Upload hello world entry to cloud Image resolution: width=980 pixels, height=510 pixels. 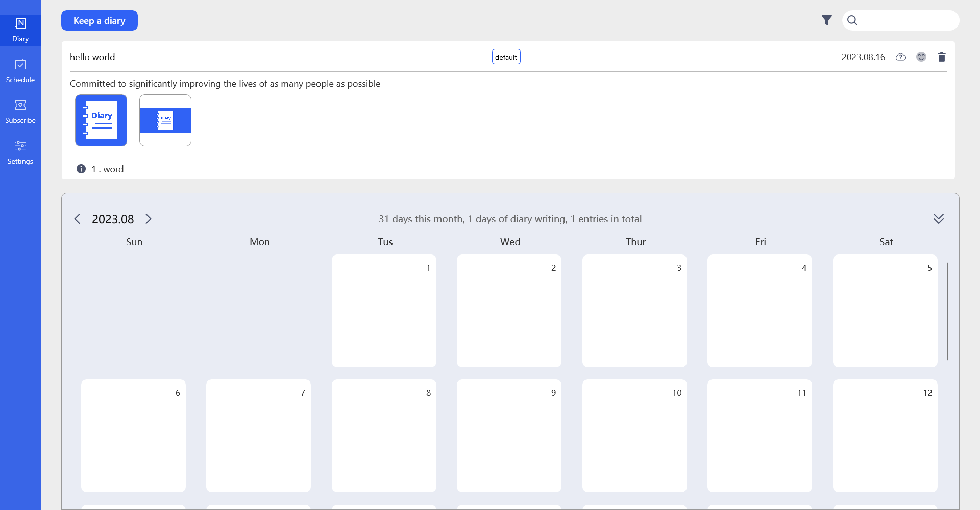pyautogui.click(x=901, y=57)
